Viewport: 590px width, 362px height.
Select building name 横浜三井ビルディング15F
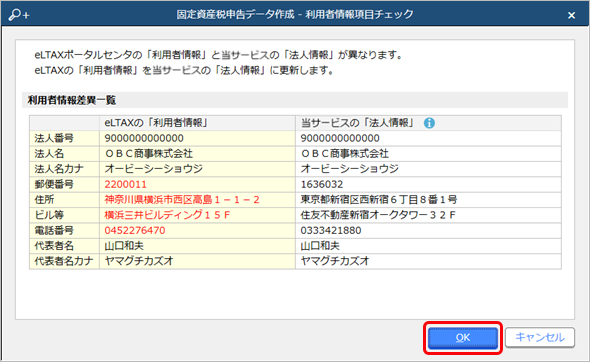pos(167,215)
